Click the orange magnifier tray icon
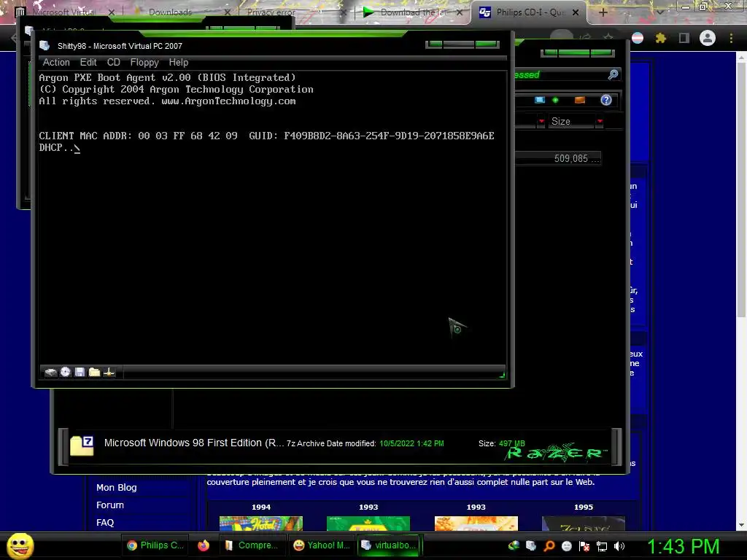 click(549, 546)
